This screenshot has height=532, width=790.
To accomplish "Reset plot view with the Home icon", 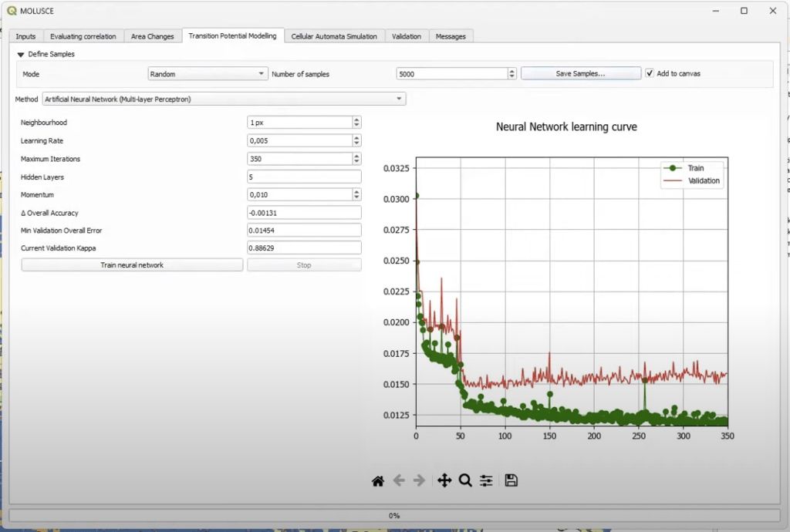I will 378,480.
